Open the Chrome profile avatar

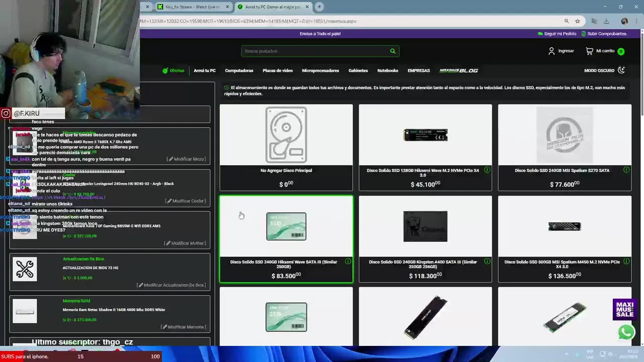click(624, 21)
